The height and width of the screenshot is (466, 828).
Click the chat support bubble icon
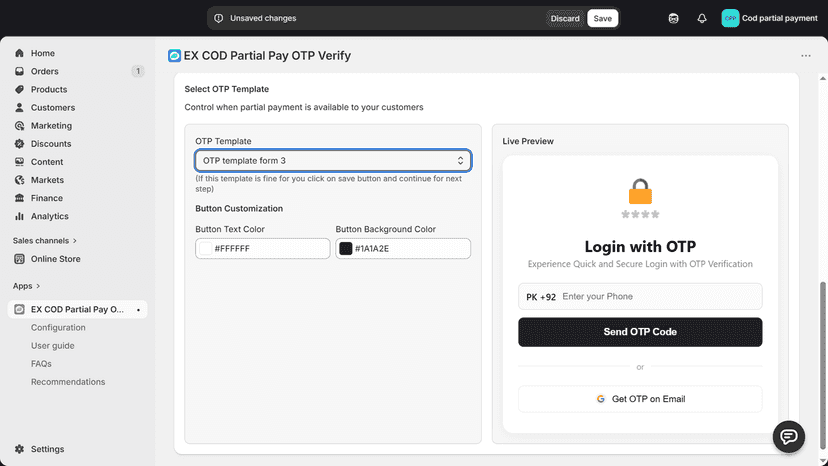tap(788, 437)
